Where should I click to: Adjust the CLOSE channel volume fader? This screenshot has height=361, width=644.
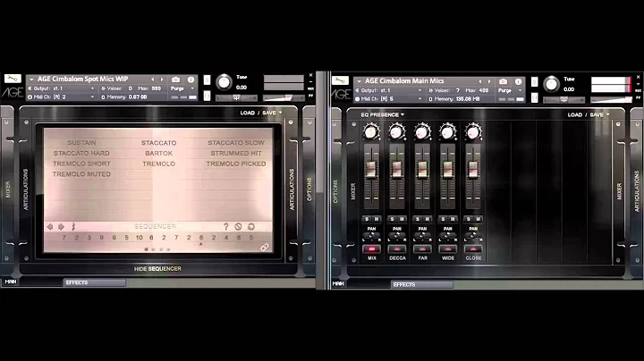[473, 169]
